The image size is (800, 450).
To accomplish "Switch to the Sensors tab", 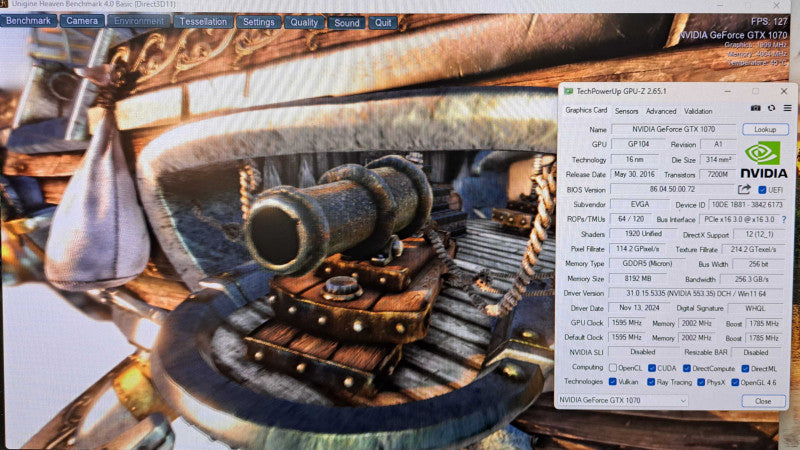I will pyautogui.click(x=627, y=111).
